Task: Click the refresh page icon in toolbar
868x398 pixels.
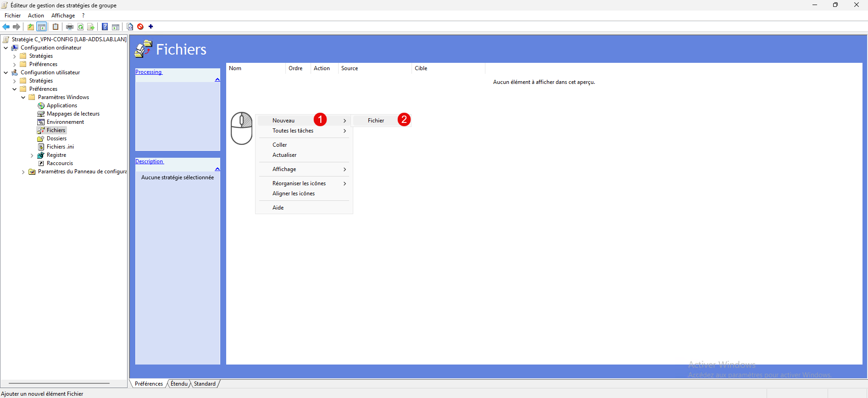Action: [x=80, y=27]
